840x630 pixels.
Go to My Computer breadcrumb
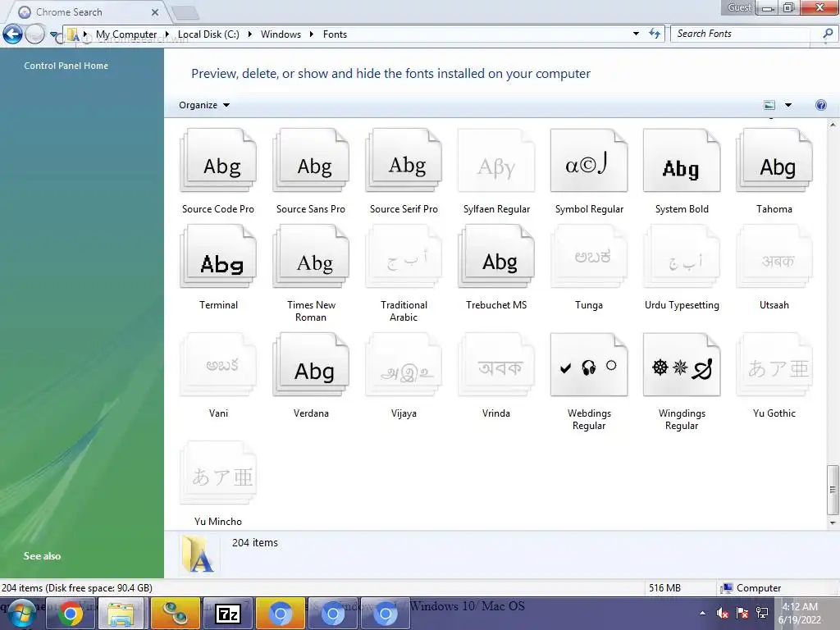[x=126, y=34]
